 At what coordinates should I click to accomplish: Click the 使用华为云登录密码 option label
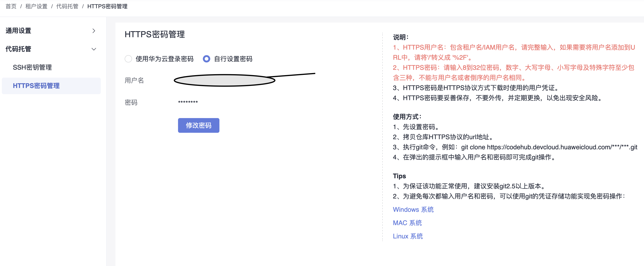164,59
